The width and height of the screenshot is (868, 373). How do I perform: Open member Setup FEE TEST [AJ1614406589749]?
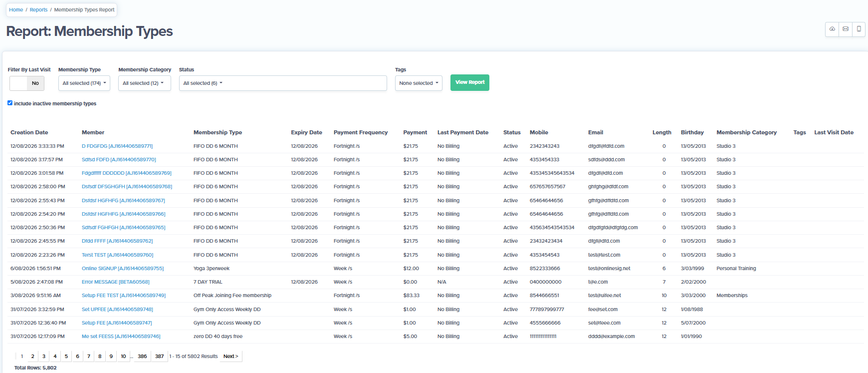point(124,296)
